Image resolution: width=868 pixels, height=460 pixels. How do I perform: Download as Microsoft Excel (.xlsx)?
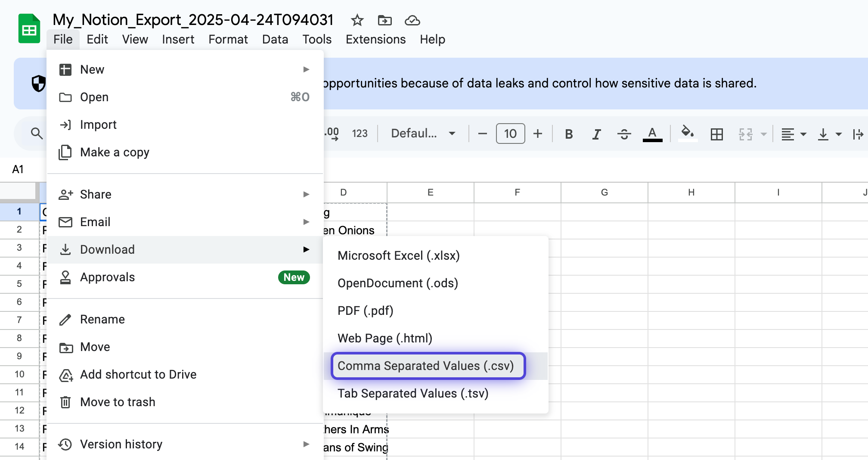click(436, 255)
